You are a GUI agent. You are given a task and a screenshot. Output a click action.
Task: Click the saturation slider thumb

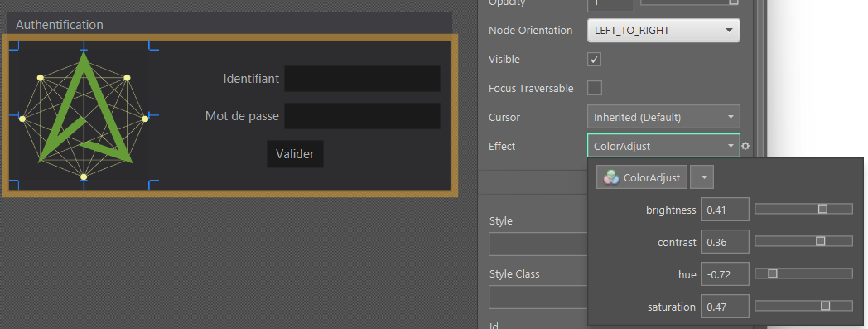(826, 306)
